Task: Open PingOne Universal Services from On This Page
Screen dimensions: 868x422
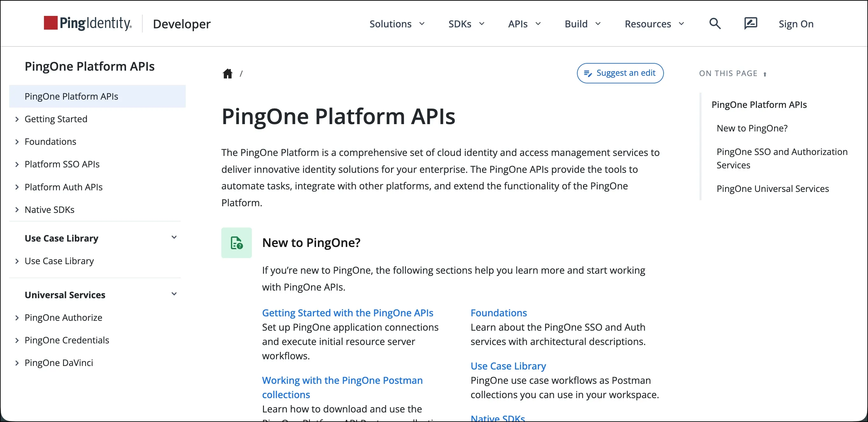Action: pyautogui.click(x=772, y=189)
